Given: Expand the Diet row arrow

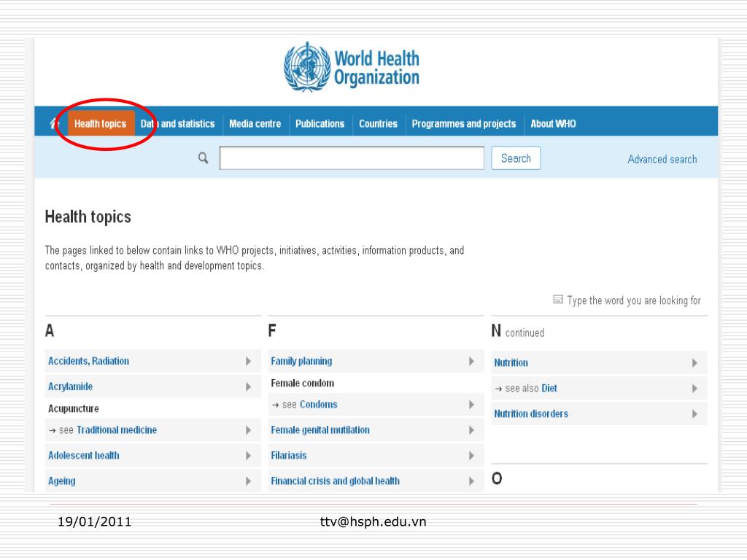Looking at the screenshot, I should click(x=694, y=389).
